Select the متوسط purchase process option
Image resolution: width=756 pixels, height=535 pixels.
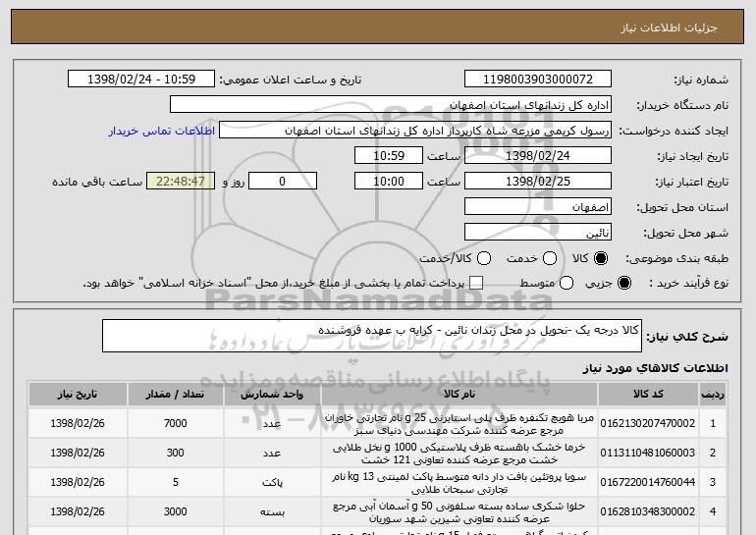coord(567,284)
